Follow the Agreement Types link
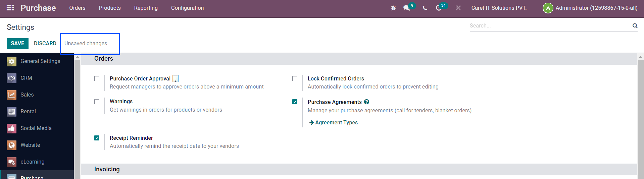 (x=336, y=123)
